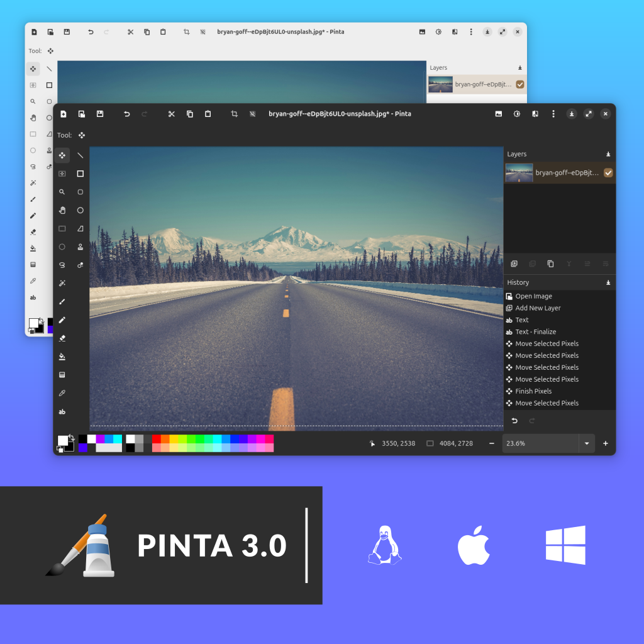Click Add New Layer button below layers list
This screenshot has width=644, height=644.
pos(514,264)
